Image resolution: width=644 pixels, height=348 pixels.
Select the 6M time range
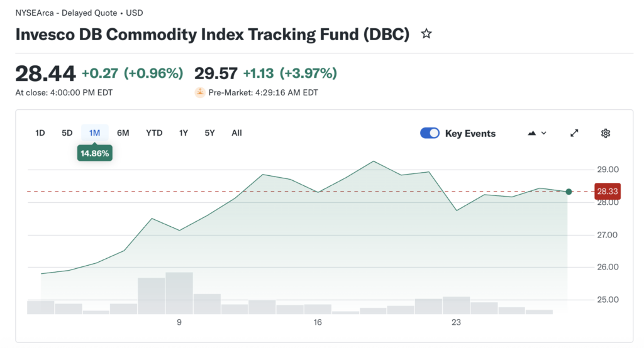click(x=123, y=133)
